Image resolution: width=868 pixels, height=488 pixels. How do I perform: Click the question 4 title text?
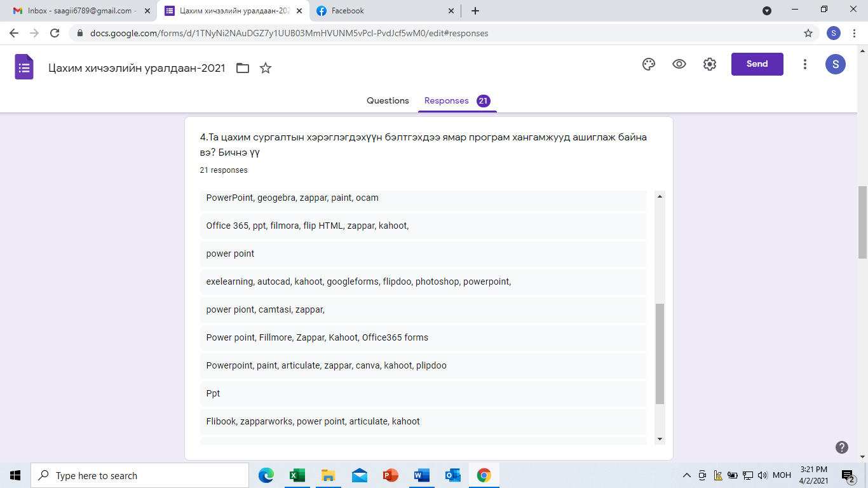tap(423, 145)
